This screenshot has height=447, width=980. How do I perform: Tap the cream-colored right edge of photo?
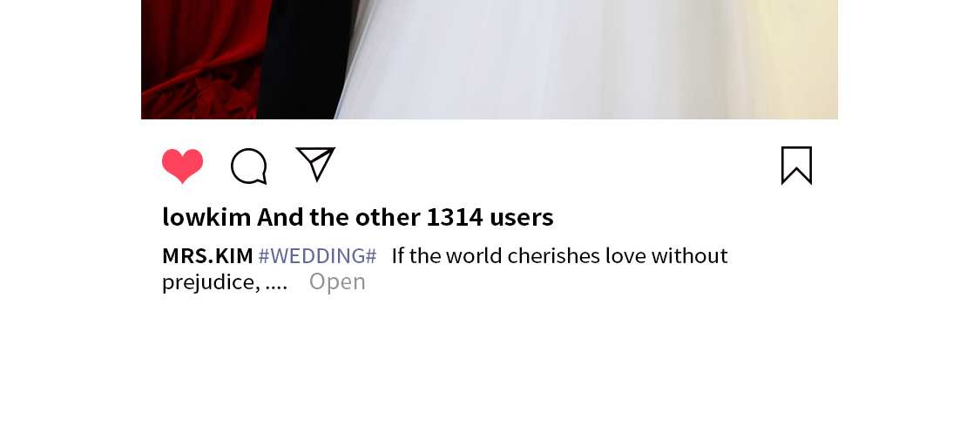807,59
